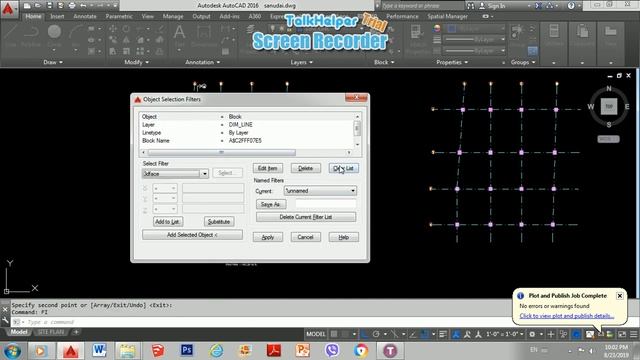Toggle hardware acceleration blue circle in status bar

click(x=576, y=334)
